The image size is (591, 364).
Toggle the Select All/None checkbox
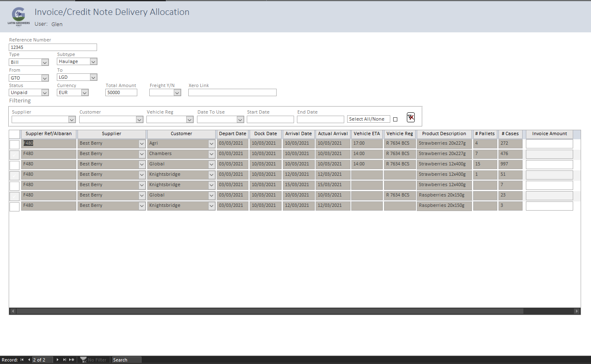coord(395,119)
